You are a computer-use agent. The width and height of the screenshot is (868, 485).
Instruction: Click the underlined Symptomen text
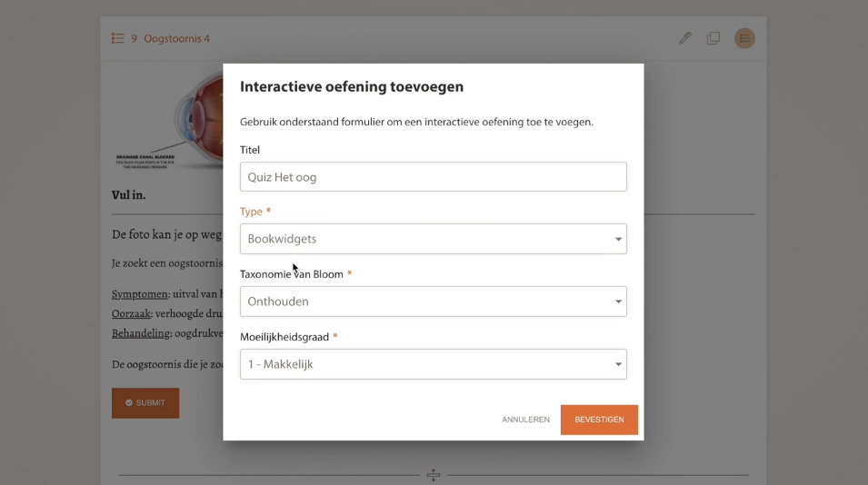140,294
